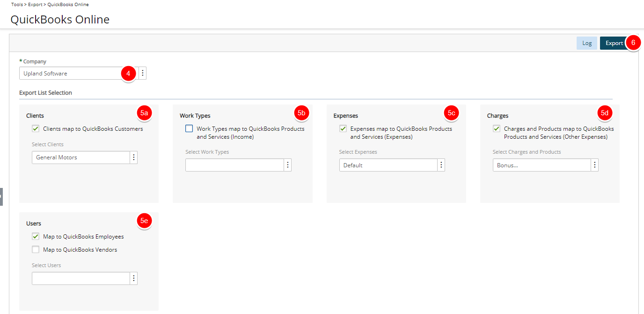Open the Select Clients picker menu
This screenshot has width=644, height=314.
(134, 157)
